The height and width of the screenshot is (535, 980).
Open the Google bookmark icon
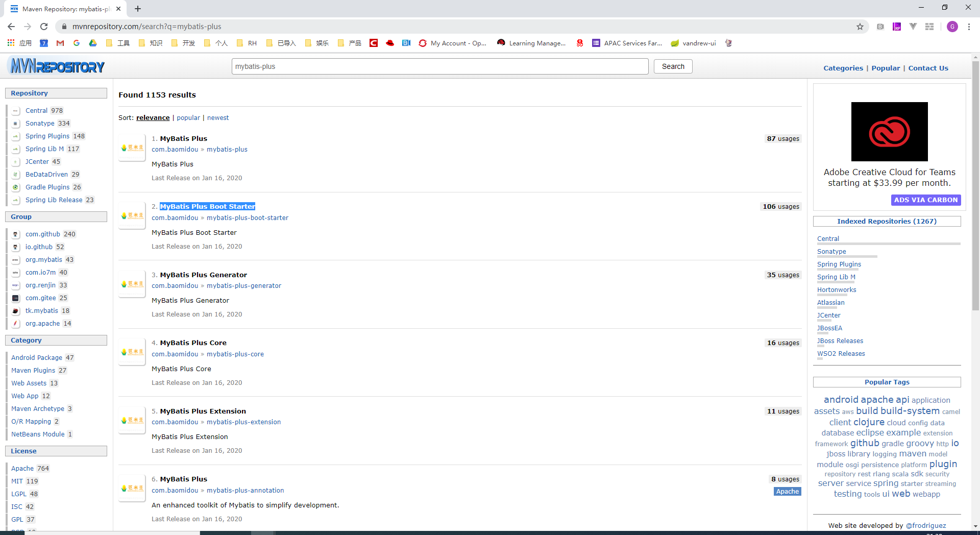tap(77, 43)
